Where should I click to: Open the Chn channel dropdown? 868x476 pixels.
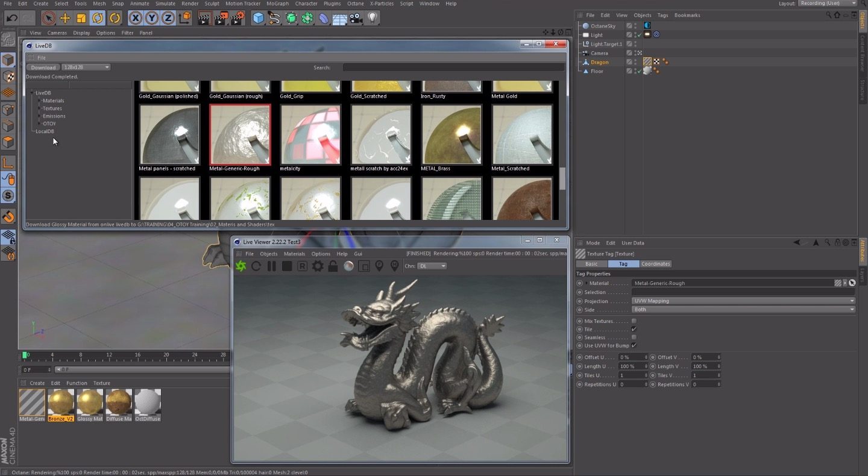coord(432,266)
